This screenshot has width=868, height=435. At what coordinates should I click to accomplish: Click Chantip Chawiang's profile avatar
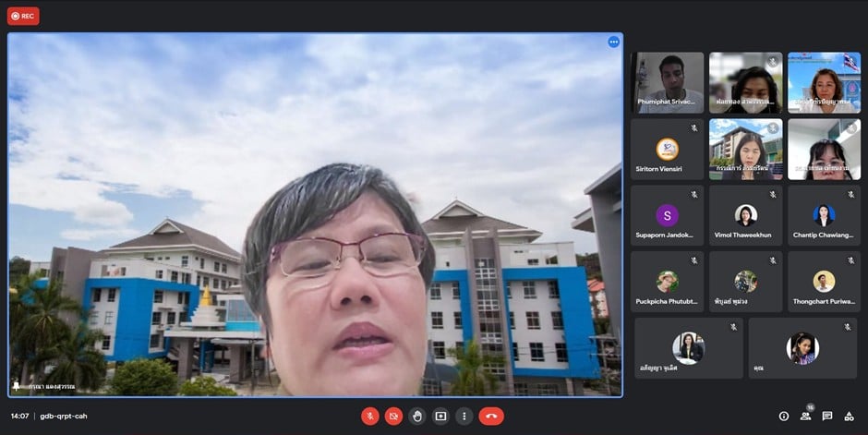click(824, 214)
